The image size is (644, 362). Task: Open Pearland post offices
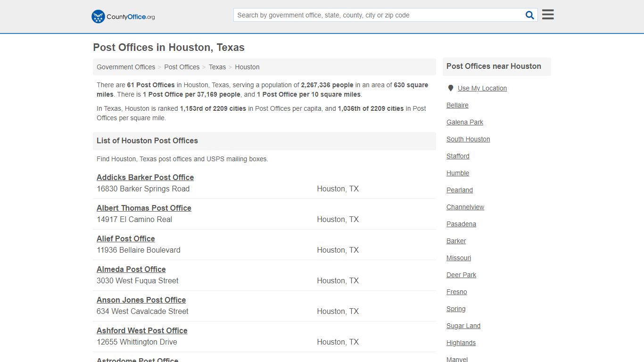click(x=460, y=190)
